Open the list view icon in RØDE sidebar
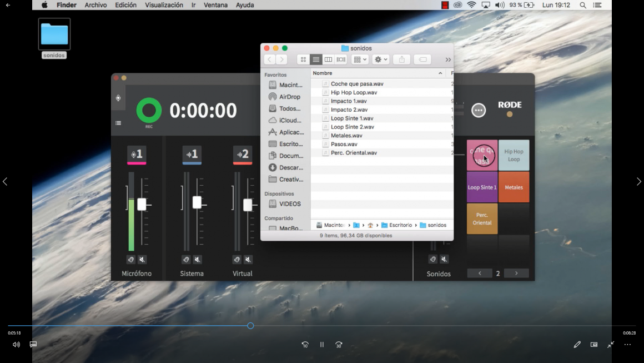 point(118,123)
